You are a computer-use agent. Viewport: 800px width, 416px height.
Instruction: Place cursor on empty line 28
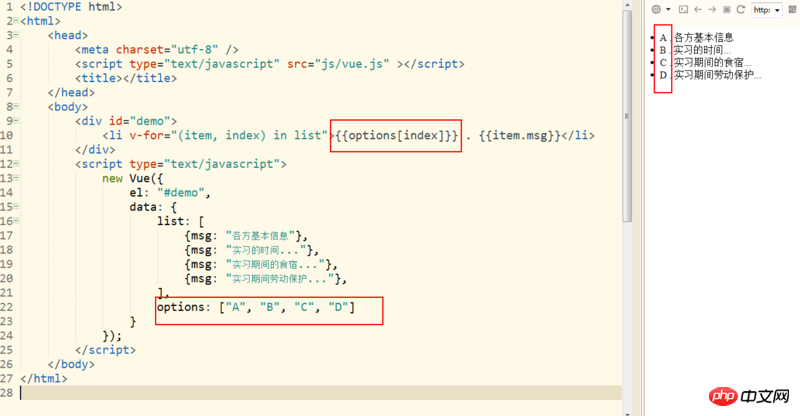click(x=320, y=393)
